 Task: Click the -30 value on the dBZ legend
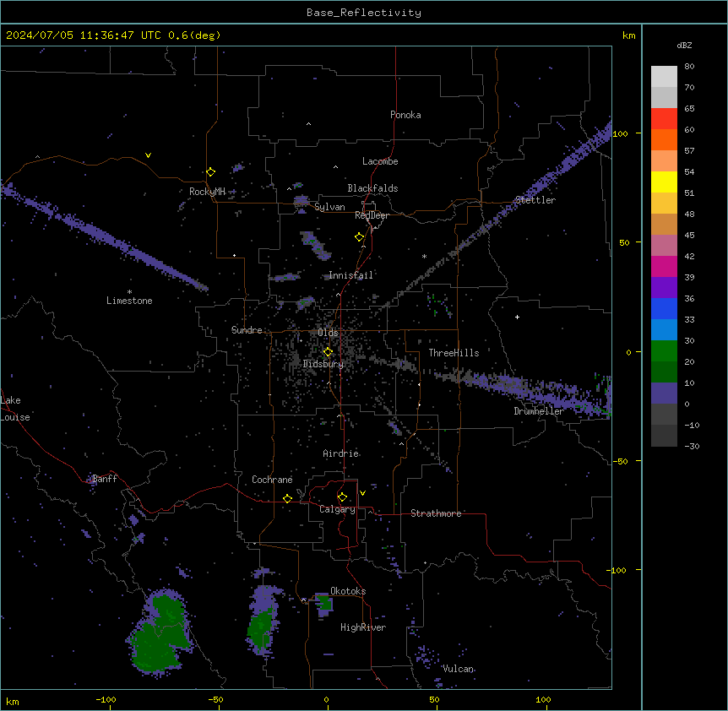pos(692,446)
